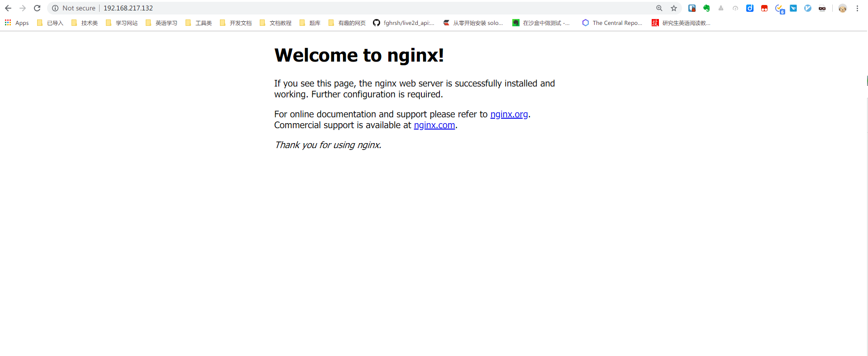Open the Apps shortcut in bookmarks bar
The image size is (868, 356).
17,23
